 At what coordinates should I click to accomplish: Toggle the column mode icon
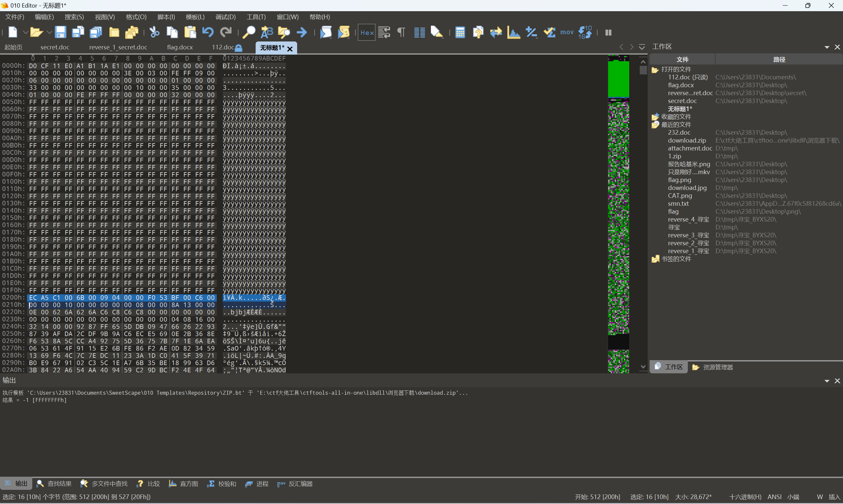tap(420, 32)
